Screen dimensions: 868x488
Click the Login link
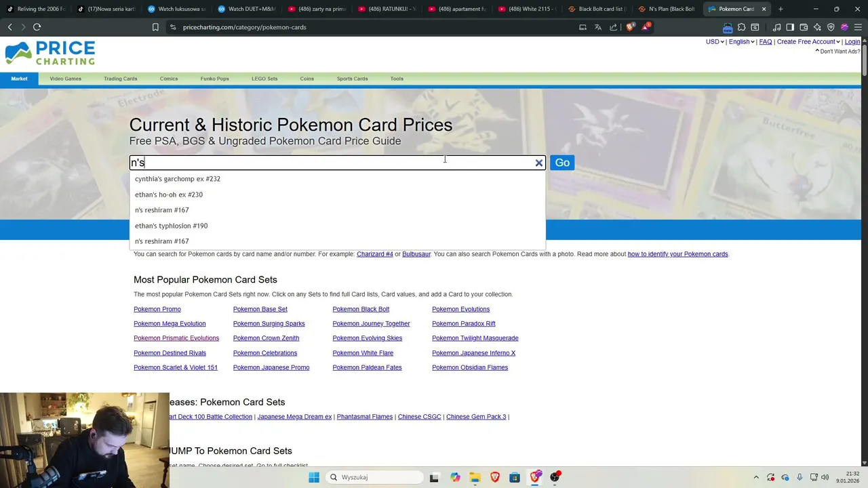852,42
